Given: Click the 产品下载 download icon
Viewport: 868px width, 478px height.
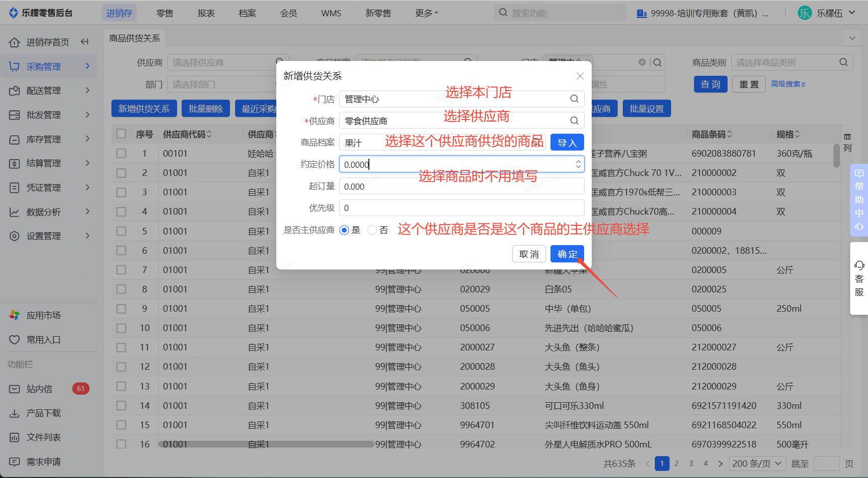Looking at the screenshot, I should (14, 413).
